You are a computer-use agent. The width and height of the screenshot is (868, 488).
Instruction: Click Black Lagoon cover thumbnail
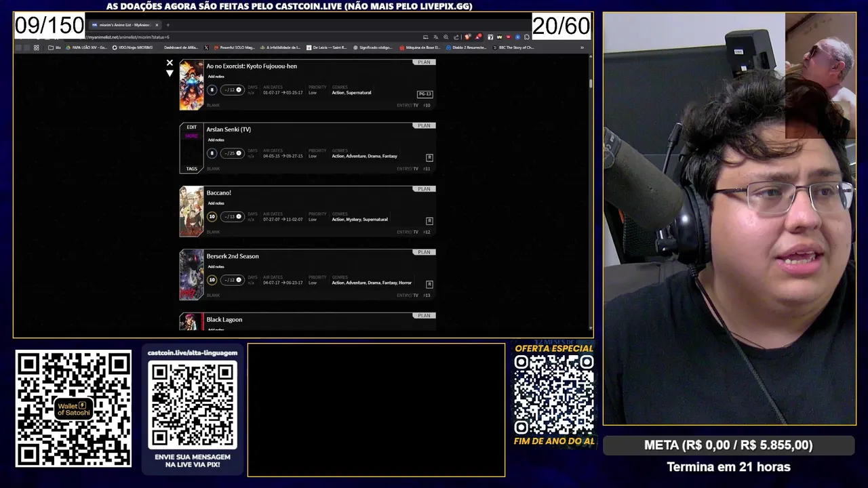pos(191,322)
